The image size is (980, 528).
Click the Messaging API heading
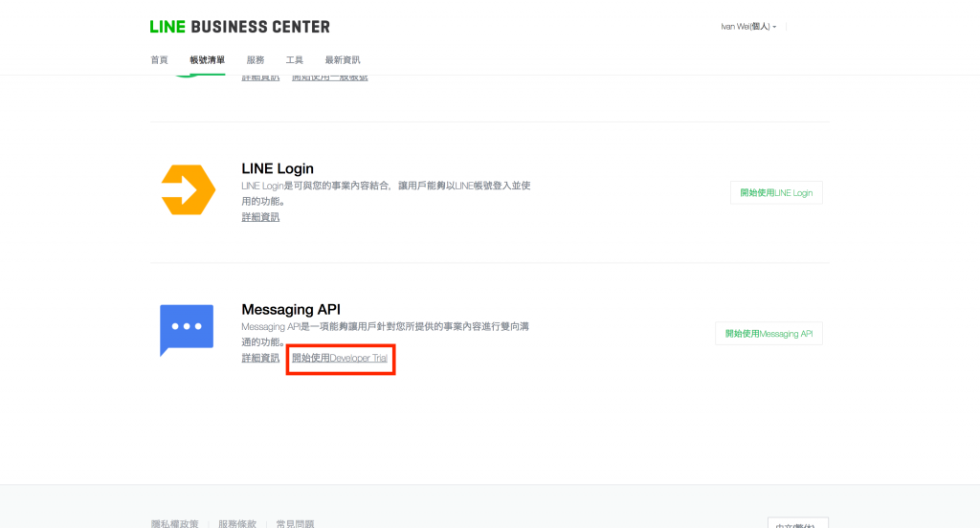291,309
